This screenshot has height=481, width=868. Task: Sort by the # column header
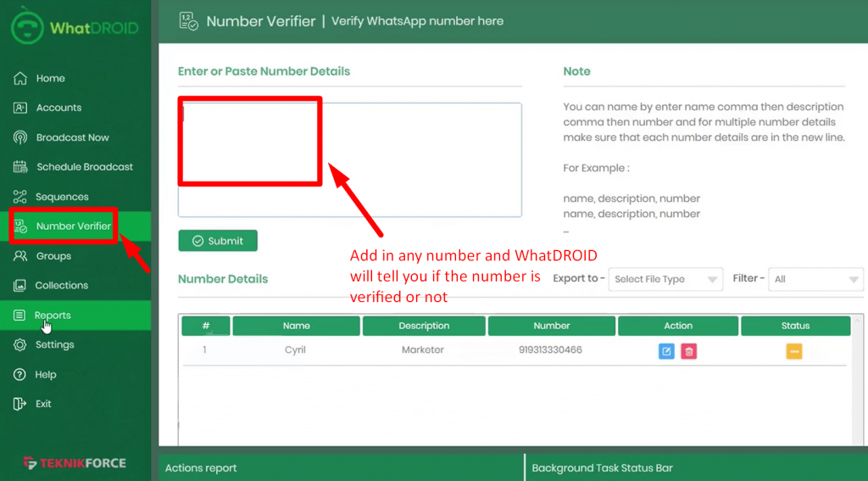pyautogui.click(x=205, y=326)
